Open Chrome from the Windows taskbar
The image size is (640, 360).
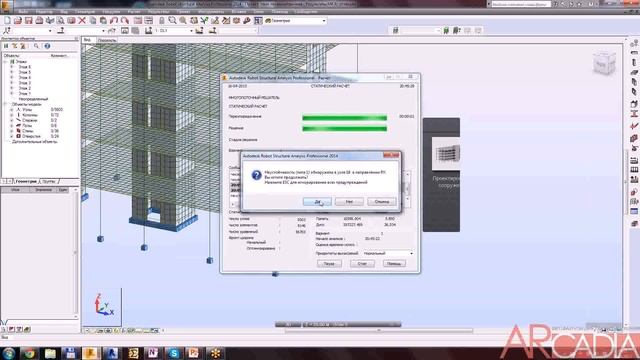pos(29,353)
